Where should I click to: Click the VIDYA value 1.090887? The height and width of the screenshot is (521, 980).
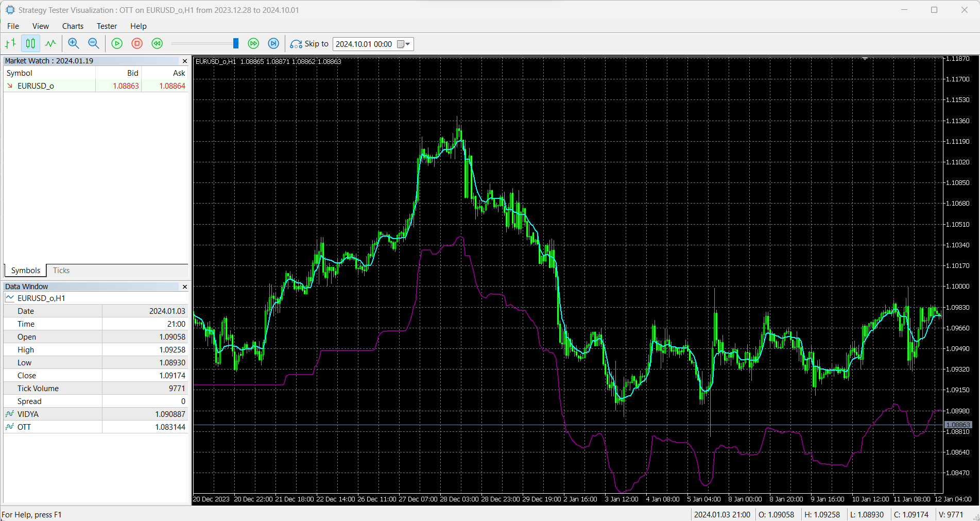pos(170,414)
